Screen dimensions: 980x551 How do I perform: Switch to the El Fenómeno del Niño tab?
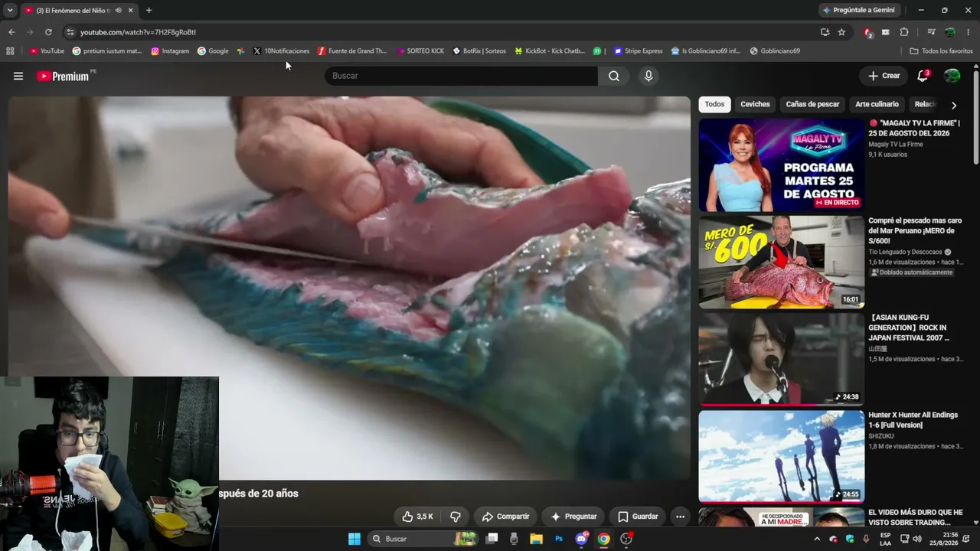tap(79, 10)
